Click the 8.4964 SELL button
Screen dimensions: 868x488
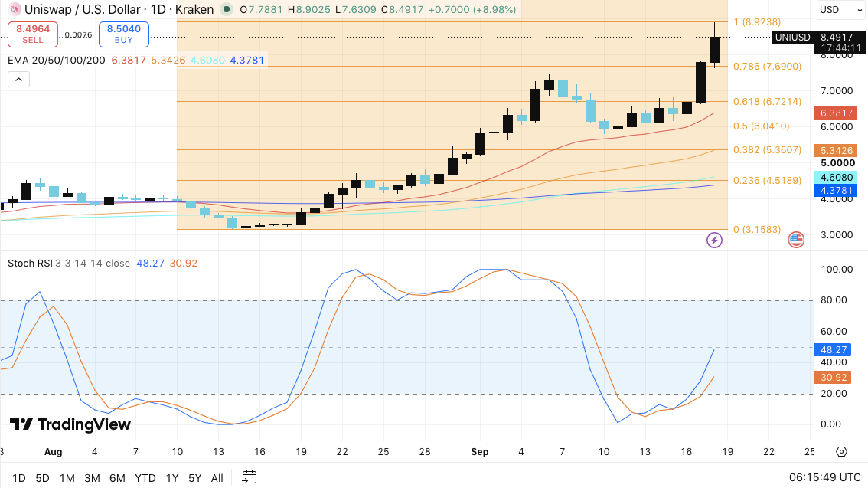(x=33, y=34)
